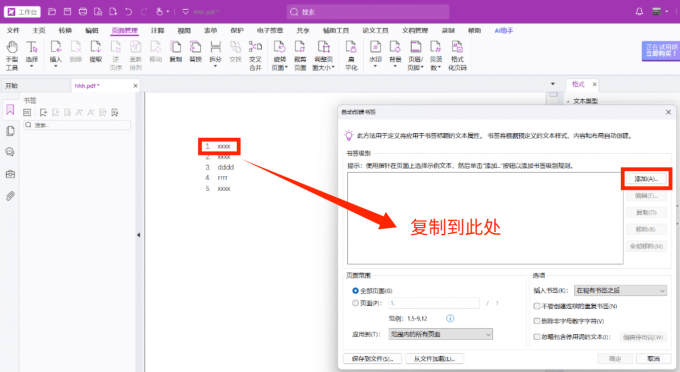Click the bookmark list options icon

click(x=27, y=113)
